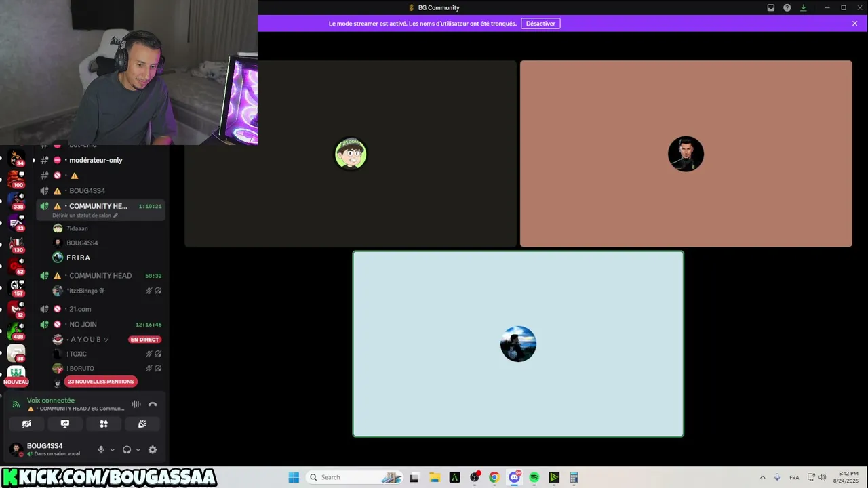Focus the salmon-colored participant tile
The width and height of the screenshot is (868, 488).
pos(686,154)
